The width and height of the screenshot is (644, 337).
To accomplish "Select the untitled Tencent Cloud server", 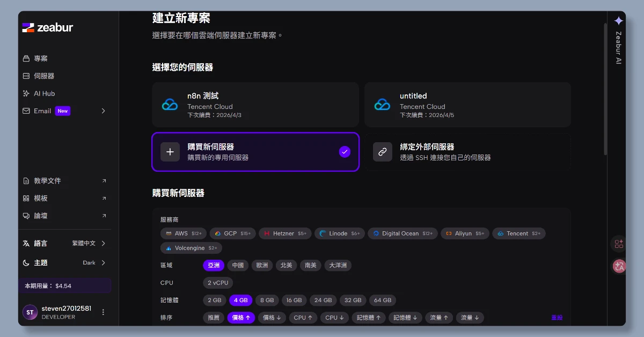I will click(467, 104).
